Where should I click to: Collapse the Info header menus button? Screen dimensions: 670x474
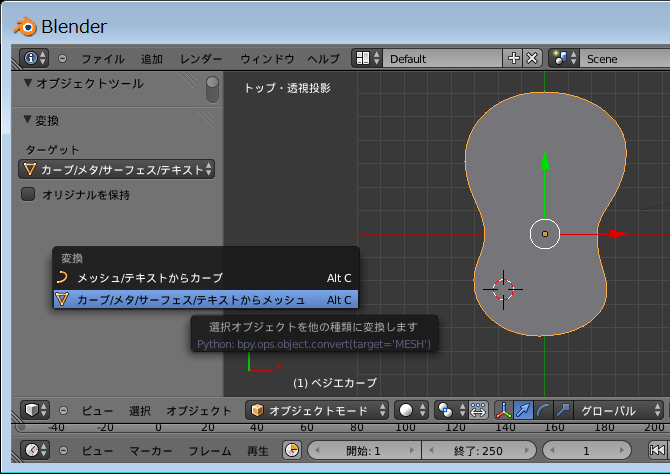tap(62, 59)
